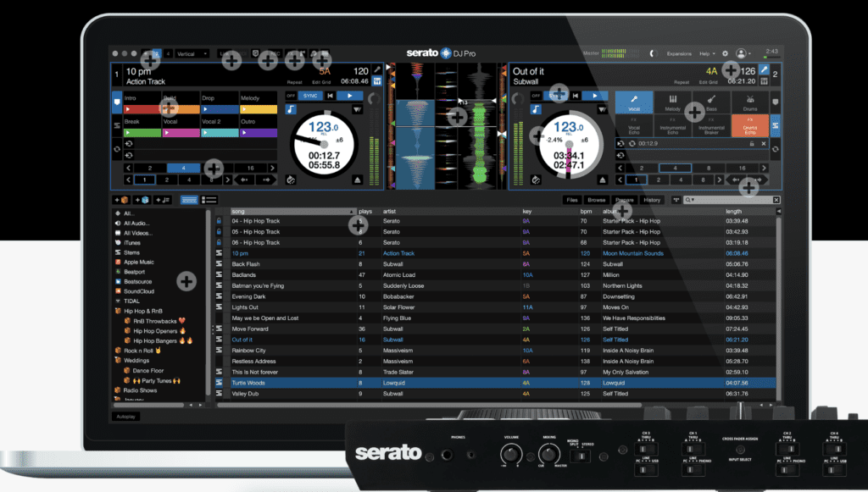Open the loops tab on deck 1 side strip
868x492 pixels.
[117, 149]
